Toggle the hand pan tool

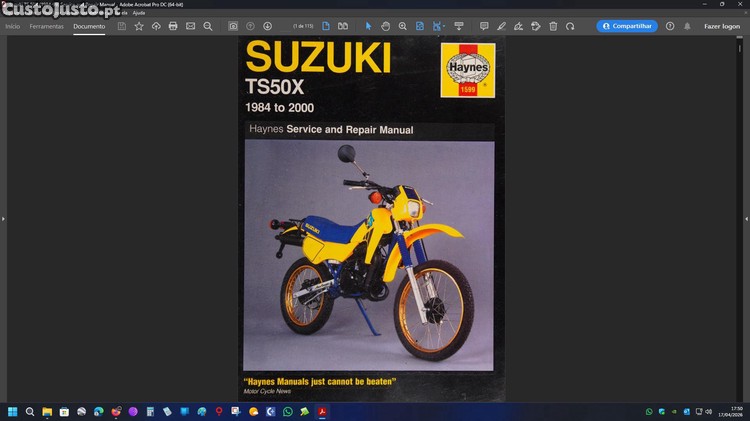(385, 26)
